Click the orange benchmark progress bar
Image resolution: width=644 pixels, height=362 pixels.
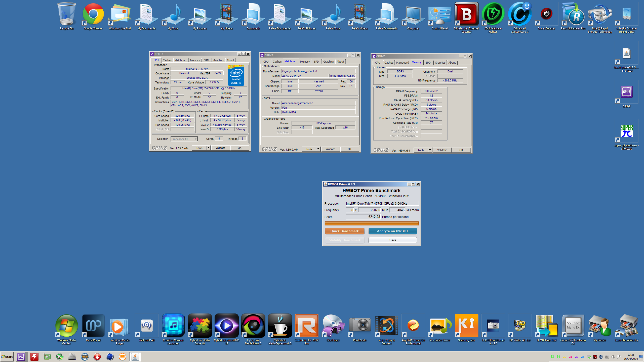[372, 223]
